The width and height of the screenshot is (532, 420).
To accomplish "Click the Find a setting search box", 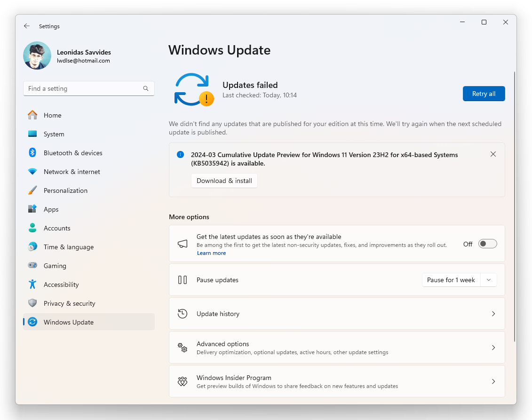I will click(89, 88).
